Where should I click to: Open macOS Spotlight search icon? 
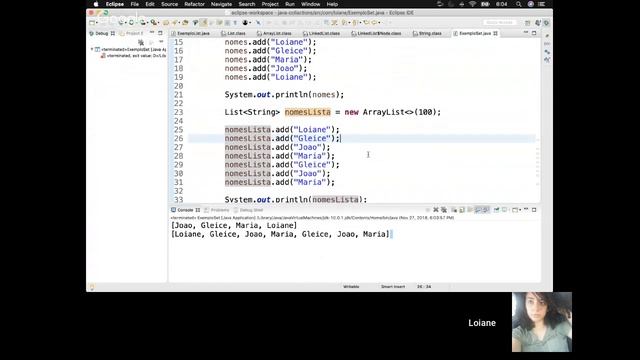point(518,4)
